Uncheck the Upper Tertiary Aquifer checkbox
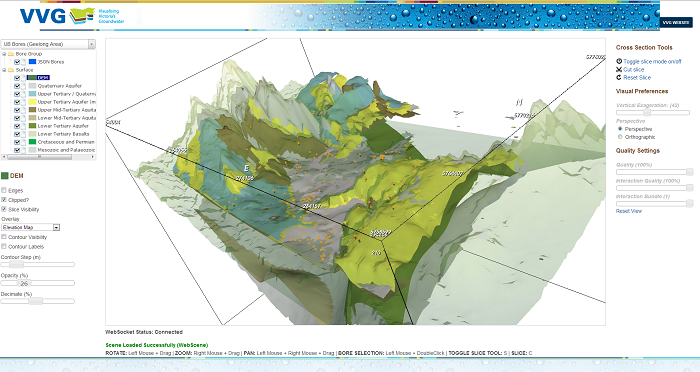This screenshot has width=700, height=372. click(x=17, y=102)
